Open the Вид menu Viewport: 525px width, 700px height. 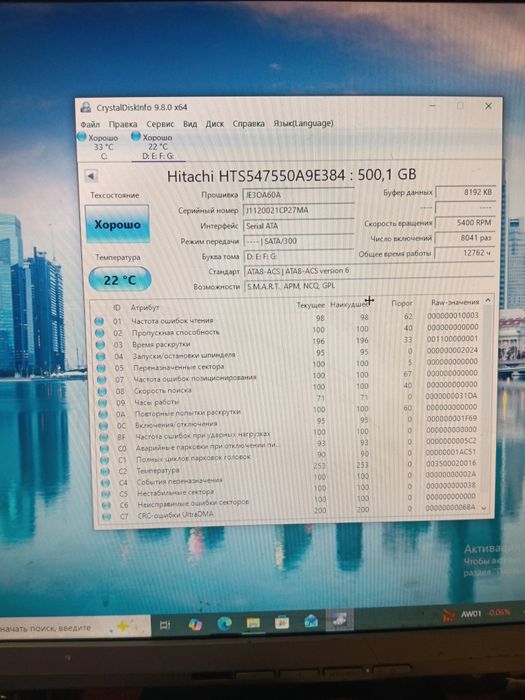(x=190, y=124)
